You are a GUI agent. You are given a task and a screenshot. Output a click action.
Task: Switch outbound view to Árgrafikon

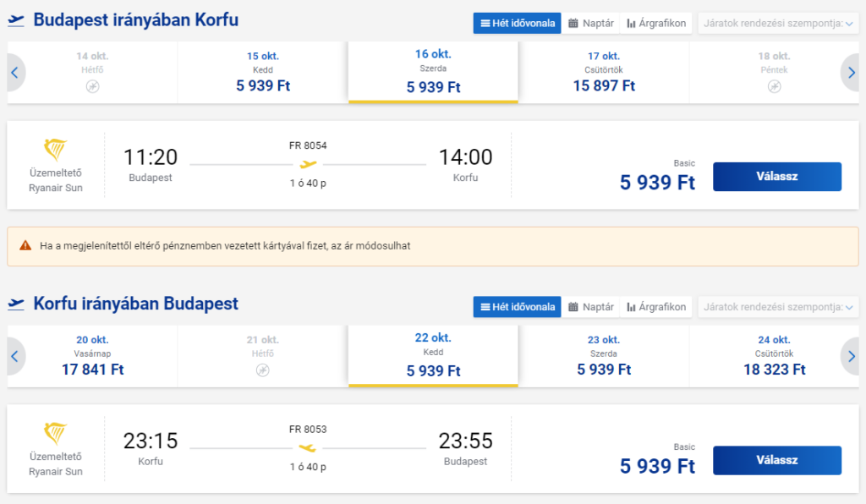tap(656, 23)
